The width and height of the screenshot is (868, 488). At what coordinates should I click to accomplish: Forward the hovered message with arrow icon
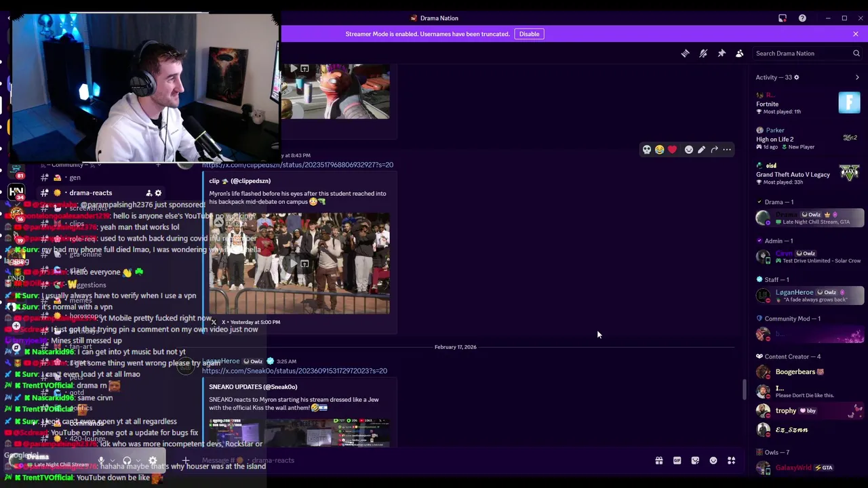click(714, 150)
